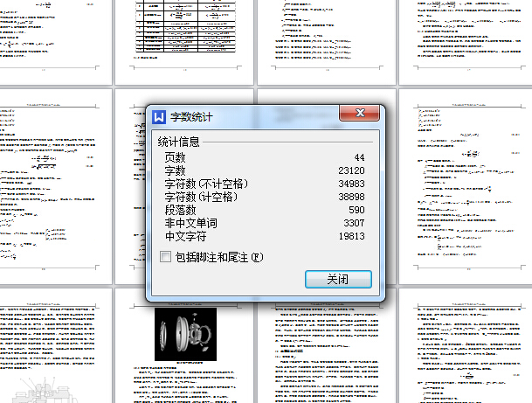Click the 页数 row label

(x=175, y=157)
